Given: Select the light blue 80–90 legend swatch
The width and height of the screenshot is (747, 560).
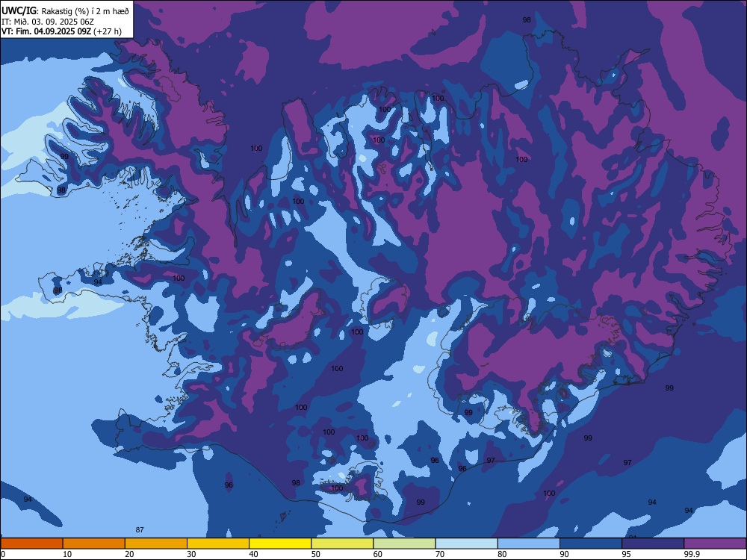Looking at the screenshot, I should tap(529, 544).
